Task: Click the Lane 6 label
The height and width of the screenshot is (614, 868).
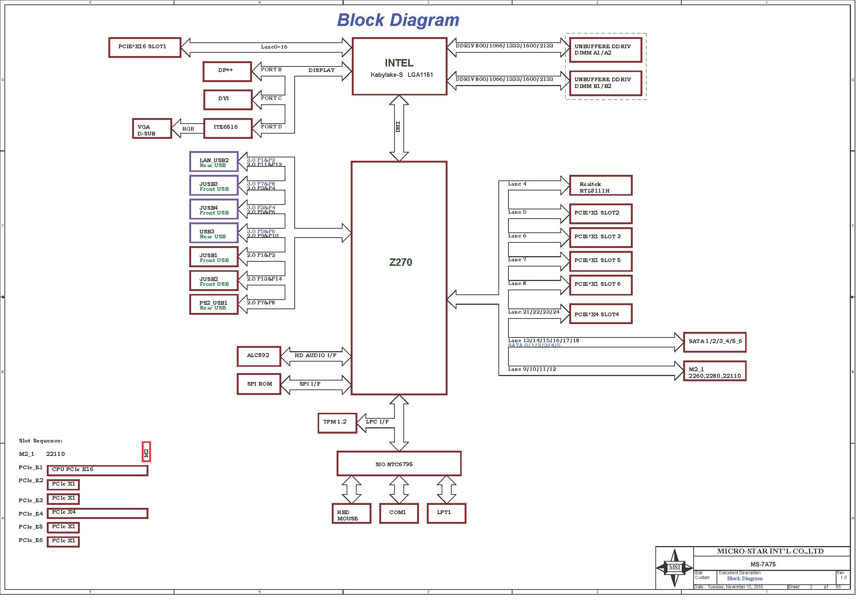Action: (517, 236)
